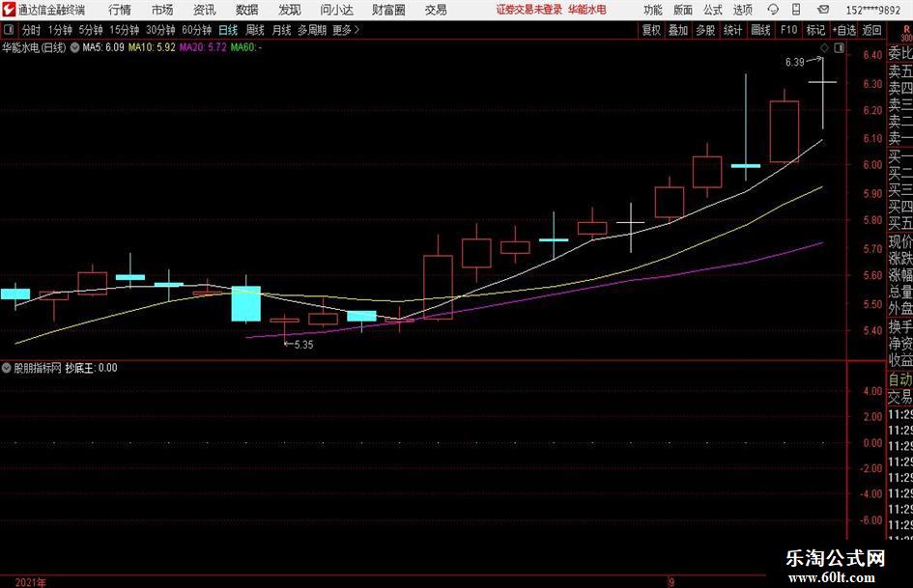This screenshot has height=588, width=913.
Task: Switch to 1分钟 chart period
Action: [x=59, y=30]
